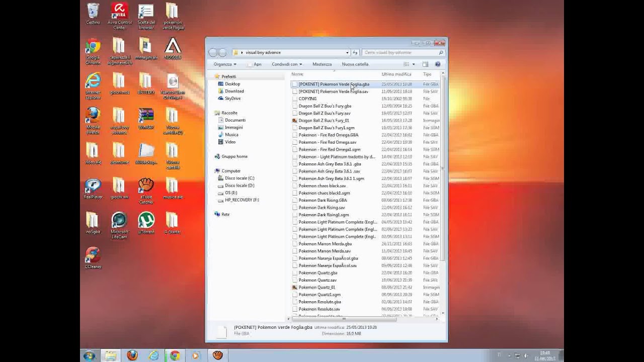Select Pokemon - Fire Red Omega.GBA file
The image size is (644, 362).
tap(329, 135)
